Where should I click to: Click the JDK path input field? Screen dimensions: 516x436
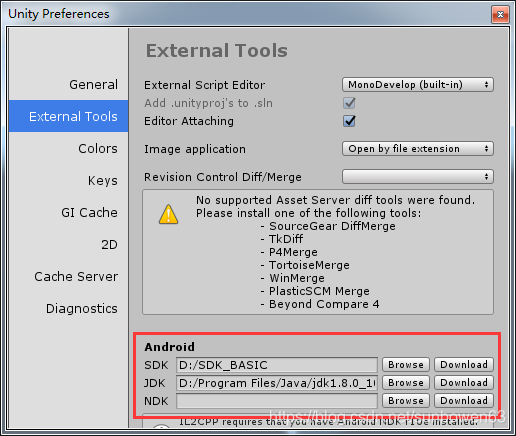point(277,383)
